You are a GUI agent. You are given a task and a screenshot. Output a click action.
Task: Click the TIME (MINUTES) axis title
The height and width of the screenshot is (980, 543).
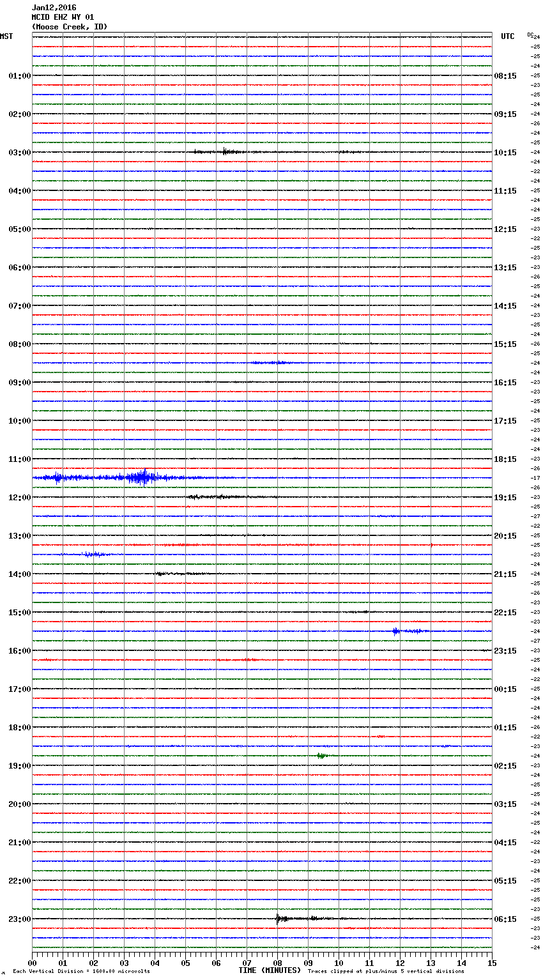[x=270, y=970]
